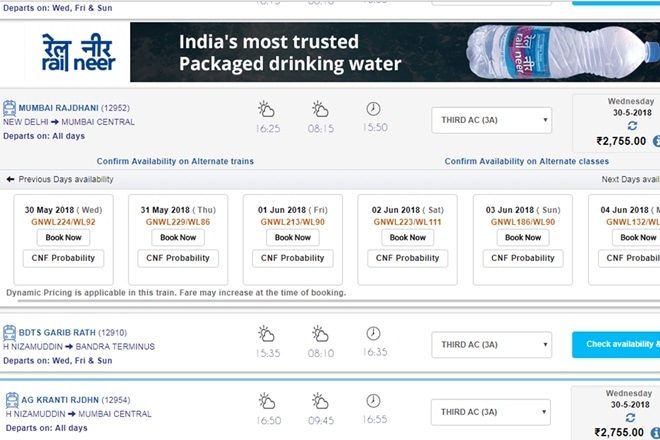The width and height of the screenshot is (660, 440).
Task: Click Garib Rath's 15:35 departure weather icon
Action: pyautogui.click(x=266, y=334)
